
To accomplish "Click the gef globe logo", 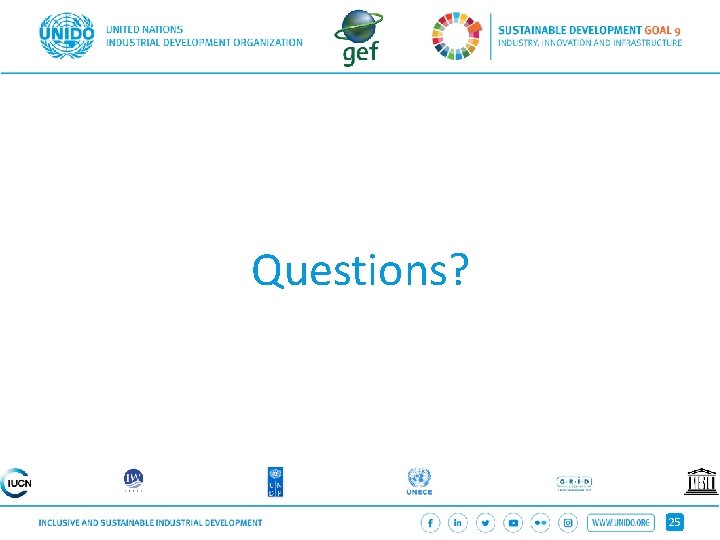I will 359,37.
